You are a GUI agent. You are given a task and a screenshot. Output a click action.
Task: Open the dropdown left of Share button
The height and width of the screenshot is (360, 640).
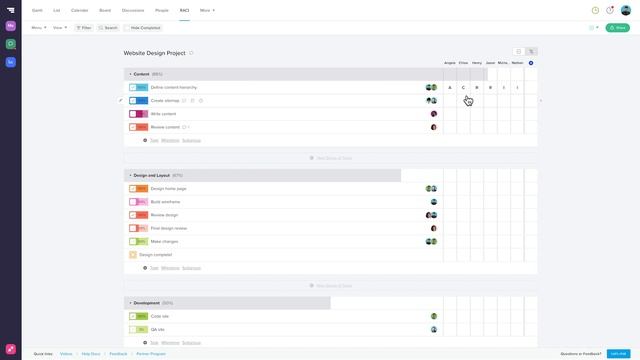pos(594,28)
